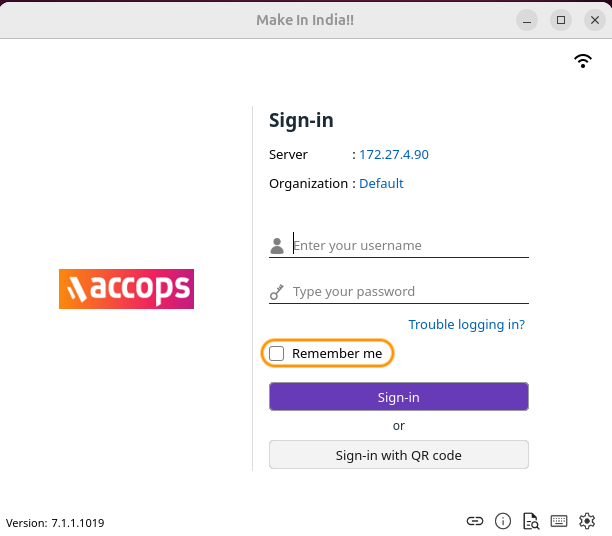Click the Default organization link

click(381, 184)
